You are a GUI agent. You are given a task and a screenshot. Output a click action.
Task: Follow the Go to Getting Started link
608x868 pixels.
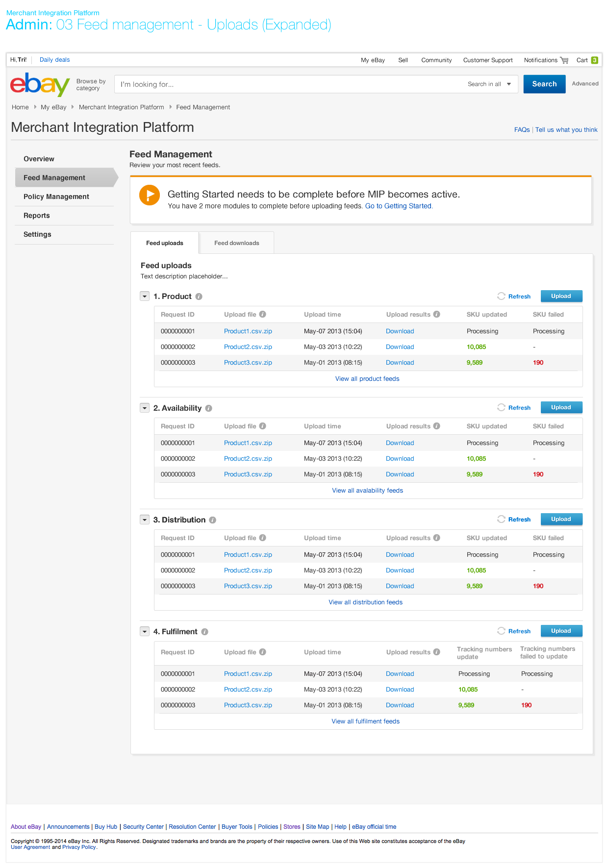(x=398, y=206)
